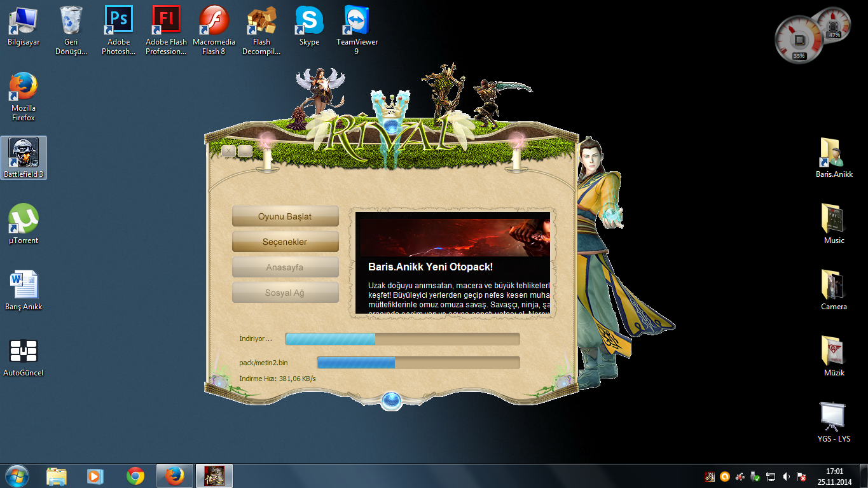Click the game tray icon in notification area
The image size is (868, 488).
(x=710, y=477)
